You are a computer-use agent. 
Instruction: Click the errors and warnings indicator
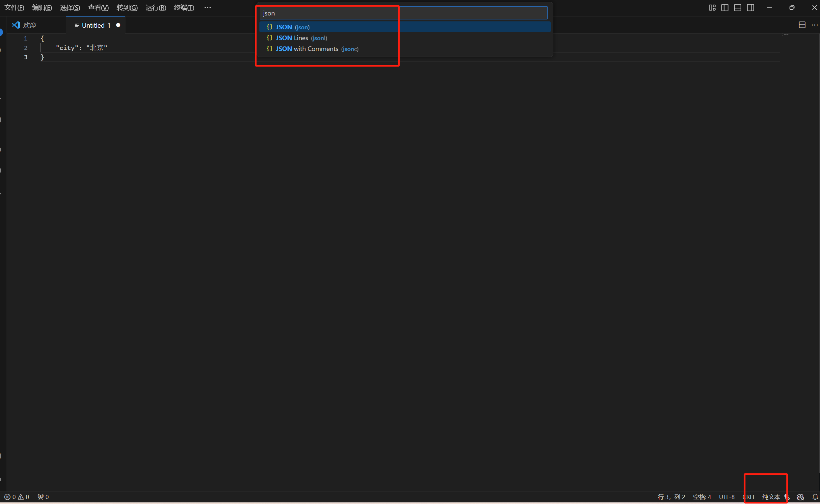[x=17, y=497]
